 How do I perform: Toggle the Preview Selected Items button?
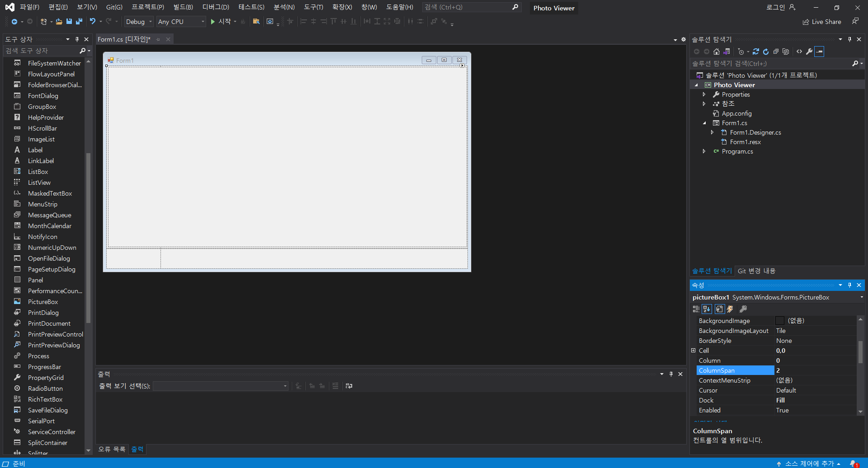point(819,51)
